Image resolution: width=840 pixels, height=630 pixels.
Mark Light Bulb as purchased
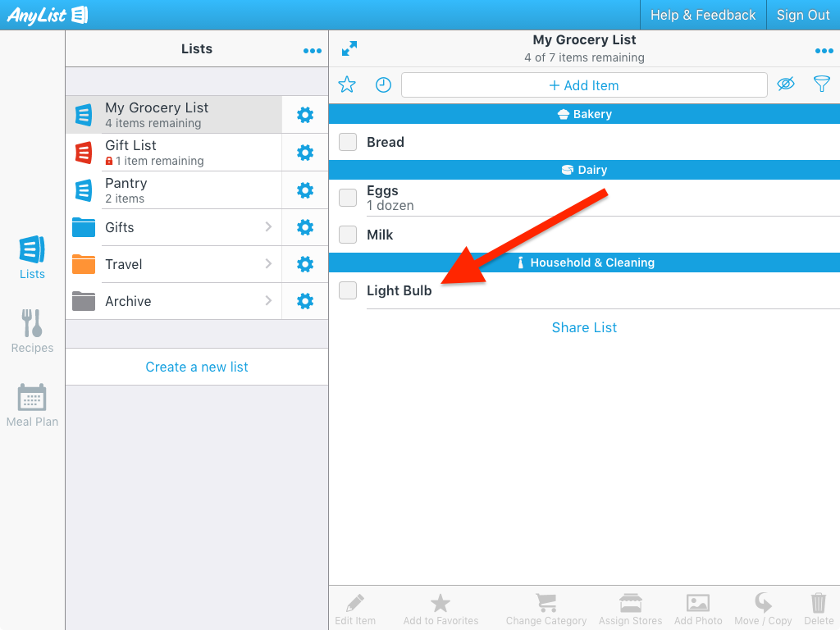[x=348, y=290]
